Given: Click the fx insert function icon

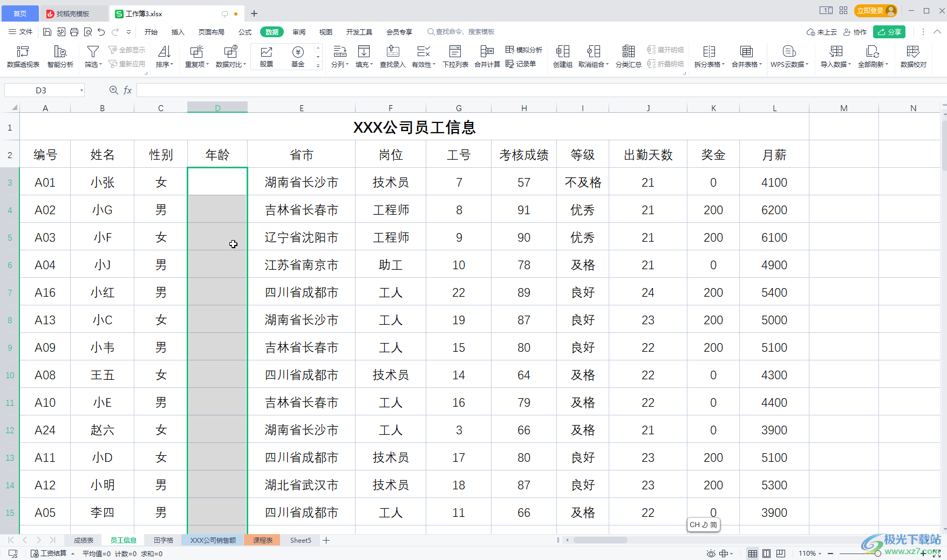Looking at the screenshot, I should (x=128, y=90).
